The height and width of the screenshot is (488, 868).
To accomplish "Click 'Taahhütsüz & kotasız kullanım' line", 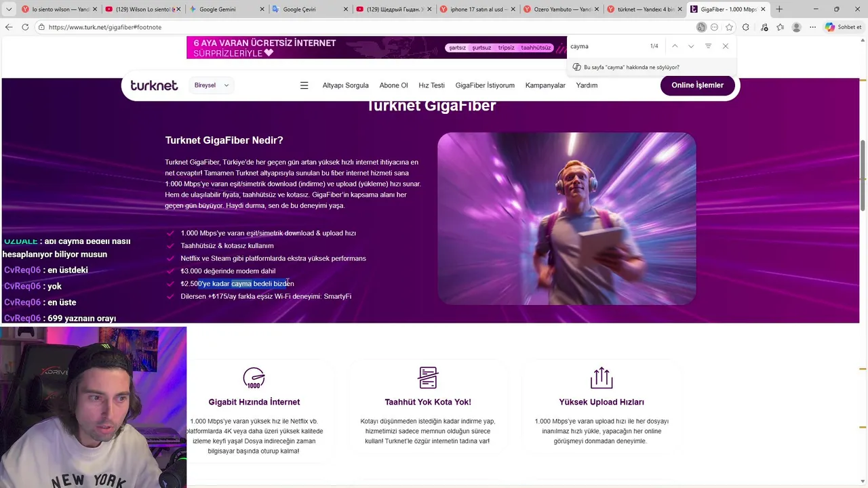I will tap(227, 246).
